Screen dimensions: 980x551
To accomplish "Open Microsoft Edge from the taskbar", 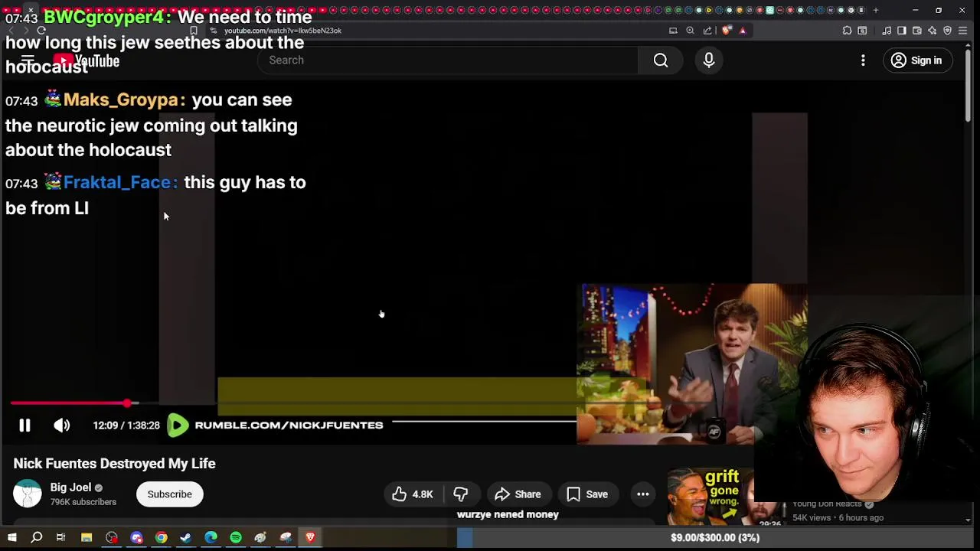I will pyautogui.click(x=211, y=538).
